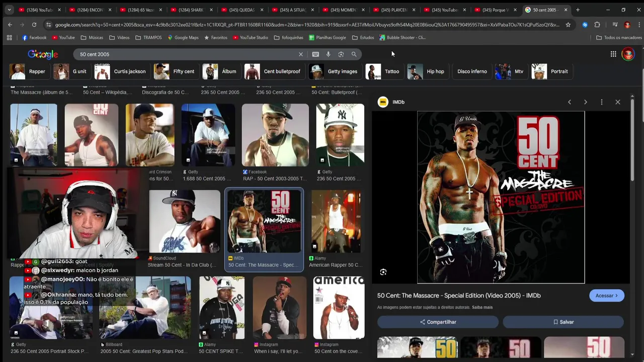
Task: Click the Compartilhar button
Action: 438,322
